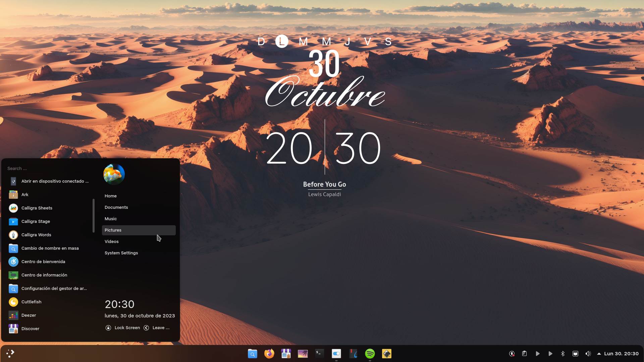Open the application launcher icon
Viewport: 644px width, 362px height.
click(10, 353)
